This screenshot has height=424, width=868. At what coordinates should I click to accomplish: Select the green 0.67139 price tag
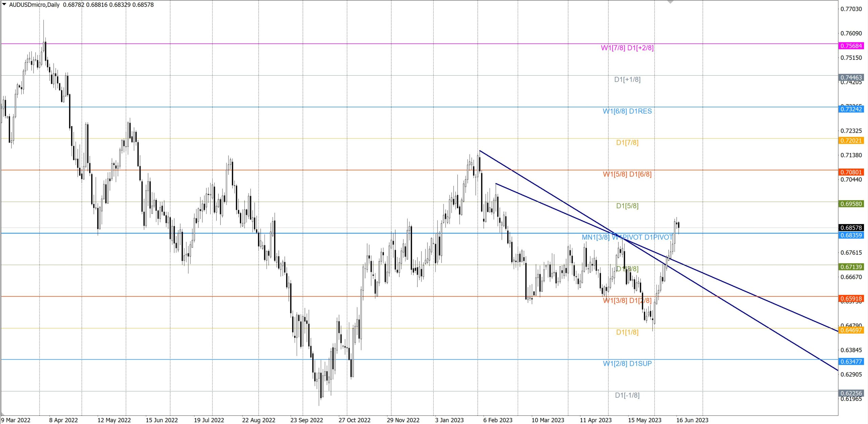click(x=851, y=267)
